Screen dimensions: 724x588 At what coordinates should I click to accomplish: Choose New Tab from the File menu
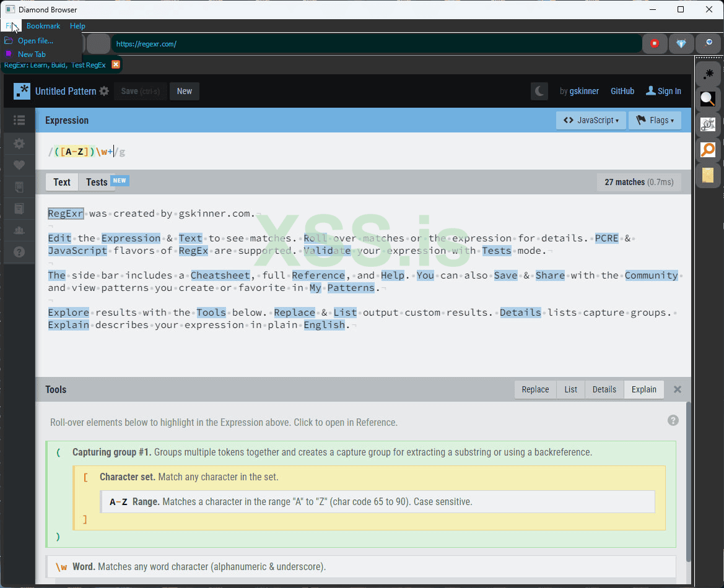(x=32, y=54)
